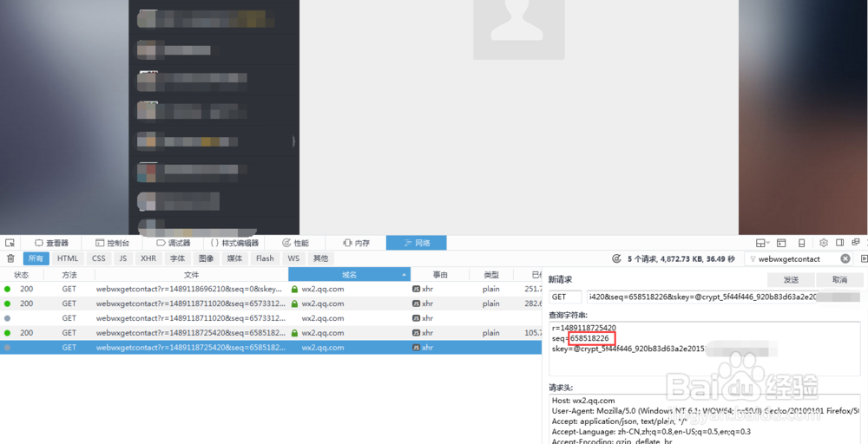Click grey status dot of selected request

point(7,348)
